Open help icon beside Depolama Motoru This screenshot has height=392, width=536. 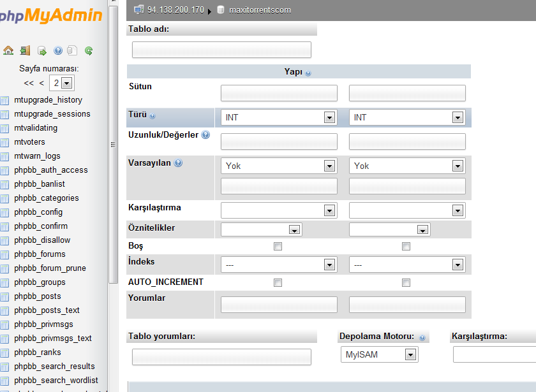422,338
